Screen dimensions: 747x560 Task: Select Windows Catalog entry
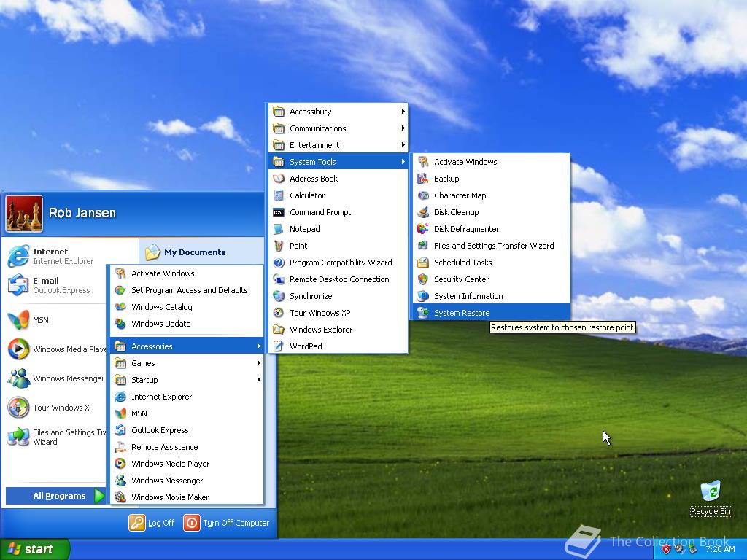click(187, 307)
